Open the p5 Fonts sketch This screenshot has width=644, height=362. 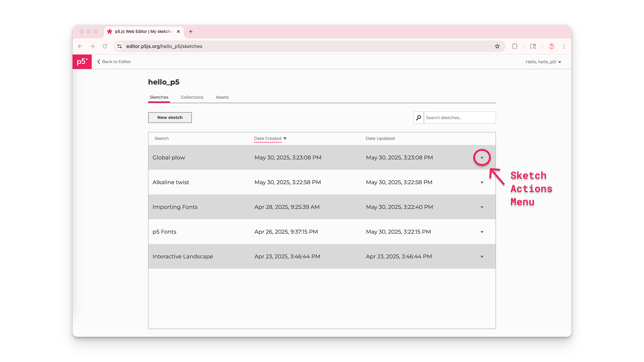coord(164,232)
